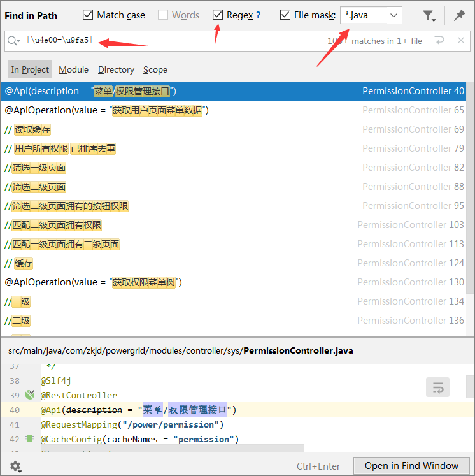Image resolution: width=475 pixels, height=476 pixels.
Task: Click gutter icon beside line 42
Action: [29, 438]
